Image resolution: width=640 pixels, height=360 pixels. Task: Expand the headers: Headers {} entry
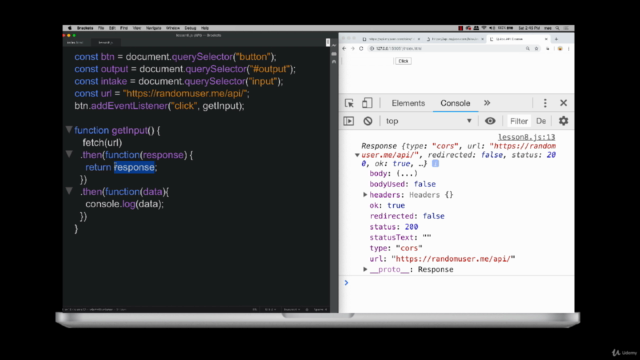point(365,195)
